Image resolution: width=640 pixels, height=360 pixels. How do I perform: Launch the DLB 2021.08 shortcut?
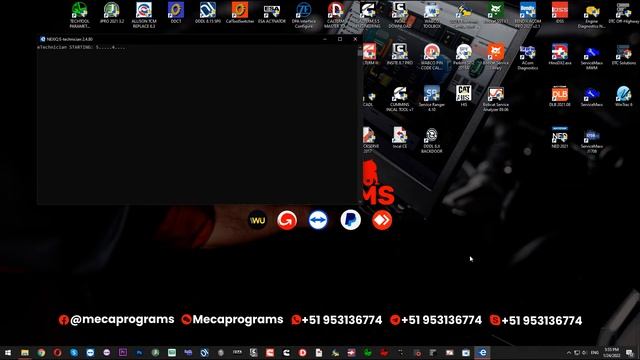coord(560,96)
